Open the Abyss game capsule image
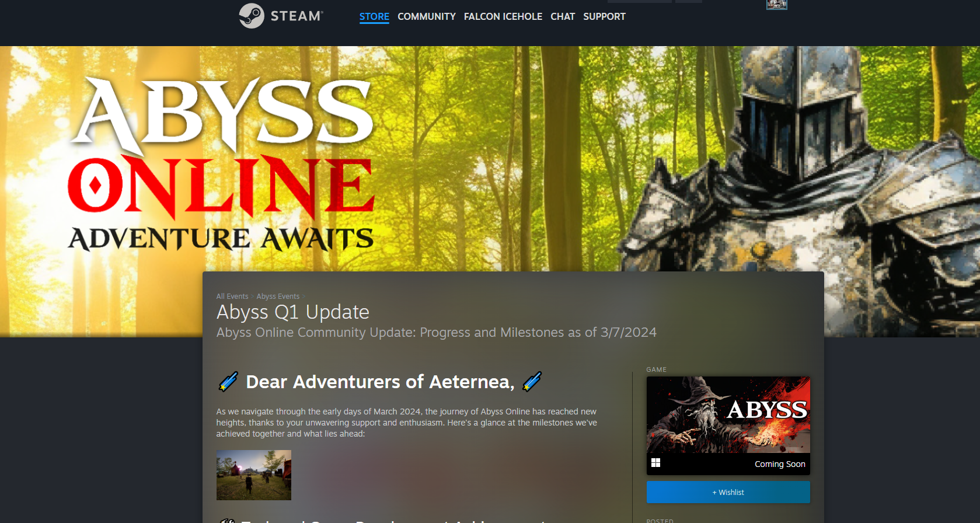The height and width of the screenshot is (523, 980). pyautogui.click(x=728, y=414)
